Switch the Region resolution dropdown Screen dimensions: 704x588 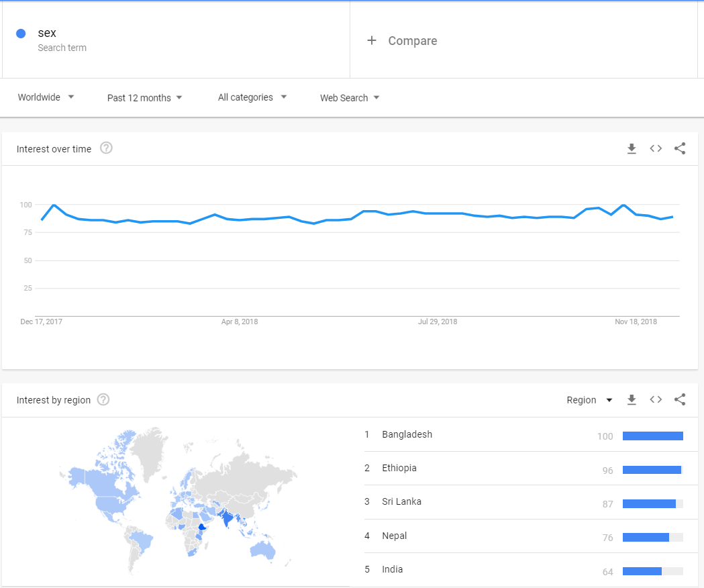(x=589, y=400)
